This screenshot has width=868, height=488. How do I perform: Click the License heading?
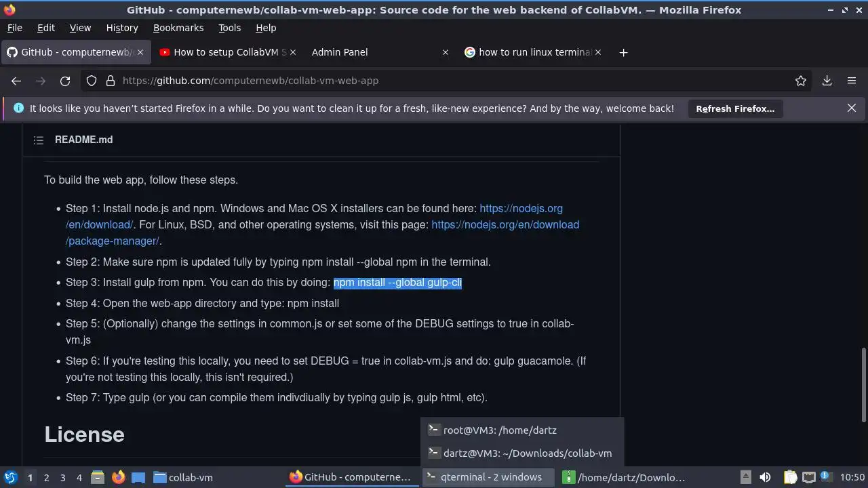click(x=84, y=434)
